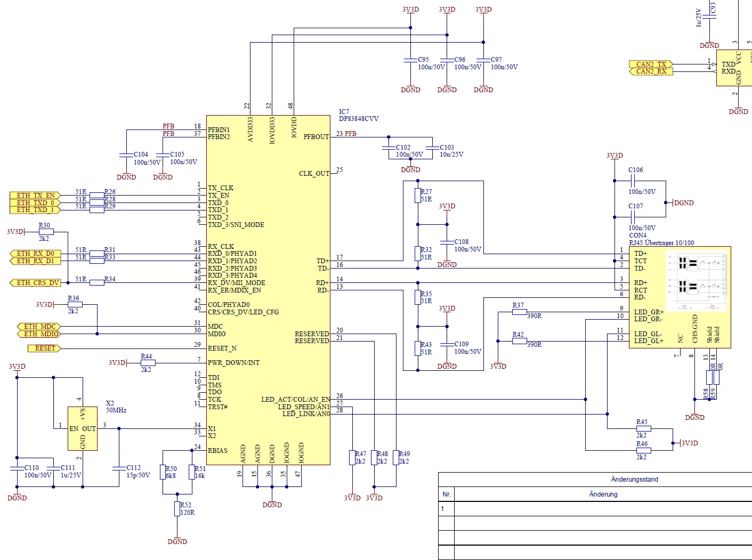The width and height of the screenshot is (752, 560).
Task: Select resistor R45 designator
Action: pos(642,422)
